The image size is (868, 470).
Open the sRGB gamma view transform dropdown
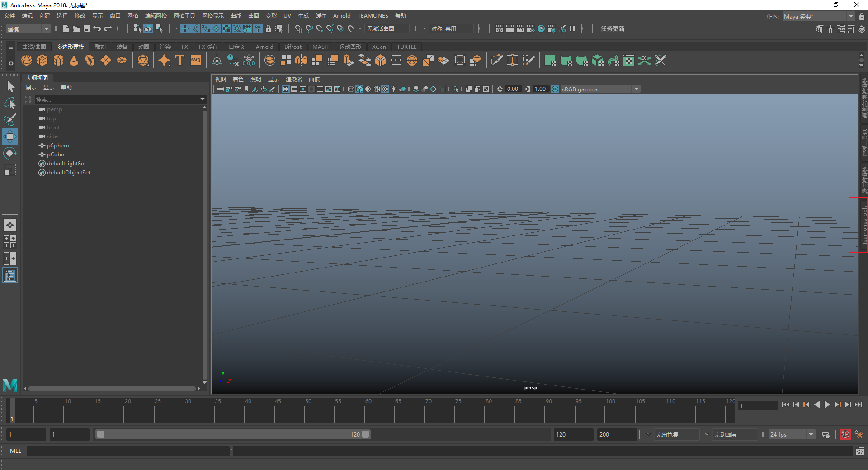636,89
